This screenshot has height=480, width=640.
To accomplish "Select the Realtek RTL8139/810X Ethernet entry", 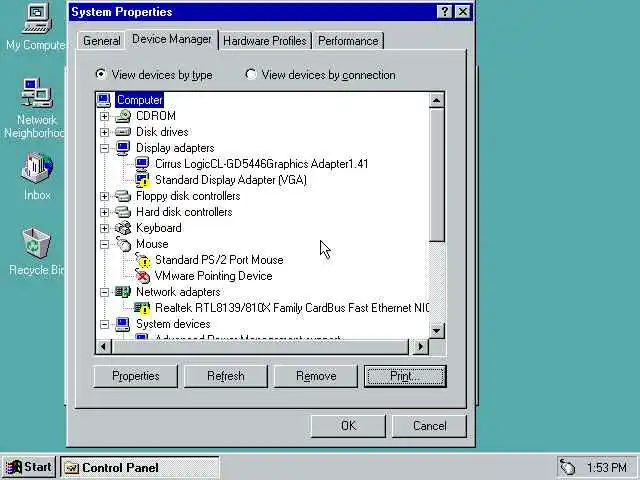I will (291, 308).
